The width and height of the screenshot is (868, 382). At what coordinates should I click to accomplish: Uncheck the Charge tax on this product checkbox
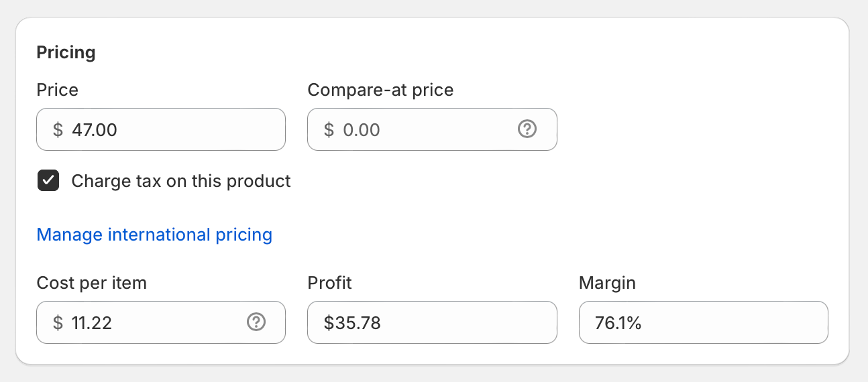click(x=48, y=181)
